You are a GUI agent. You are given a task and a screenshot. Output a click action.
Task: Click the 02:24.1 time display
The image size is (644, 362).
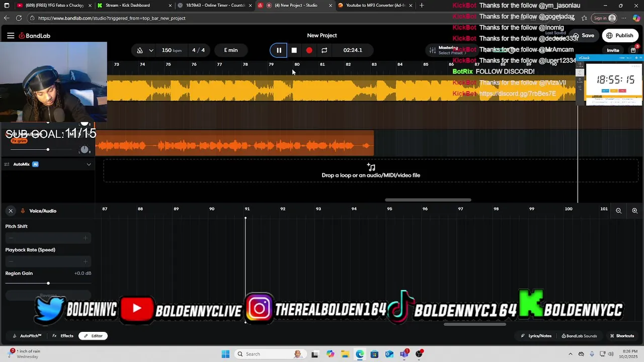[x=353, y=50]
